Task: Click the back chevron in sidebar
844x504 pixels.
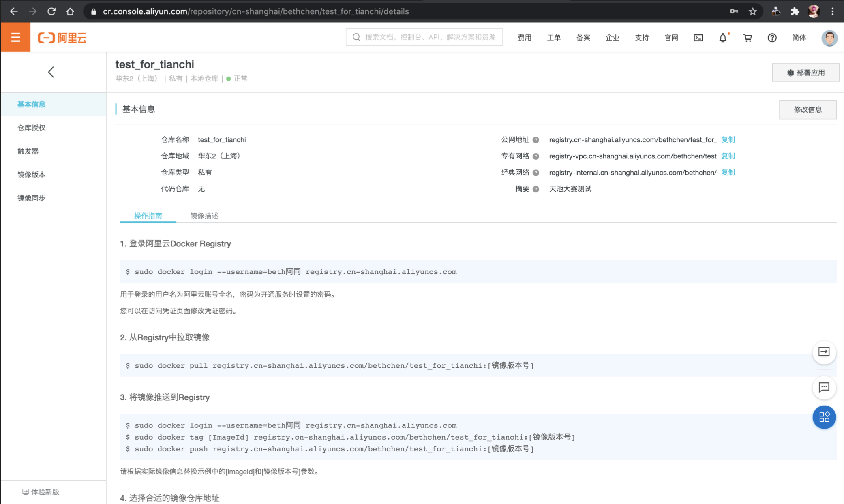Action: [51, 72]
